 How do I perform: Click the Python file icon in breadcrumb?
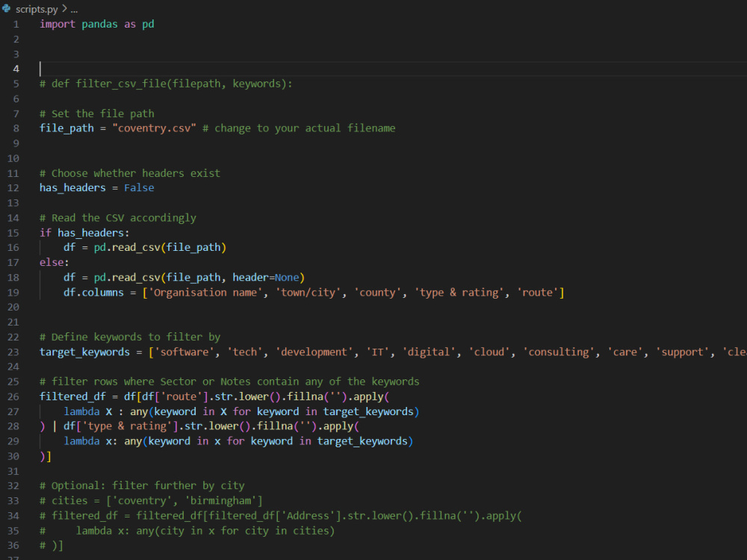pyautogui.click(x=7, y=8)
